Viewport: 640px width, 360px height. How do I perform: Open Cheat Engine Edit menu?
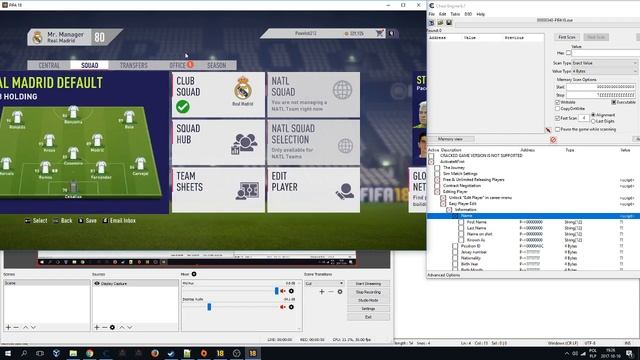tap(442, 14)
